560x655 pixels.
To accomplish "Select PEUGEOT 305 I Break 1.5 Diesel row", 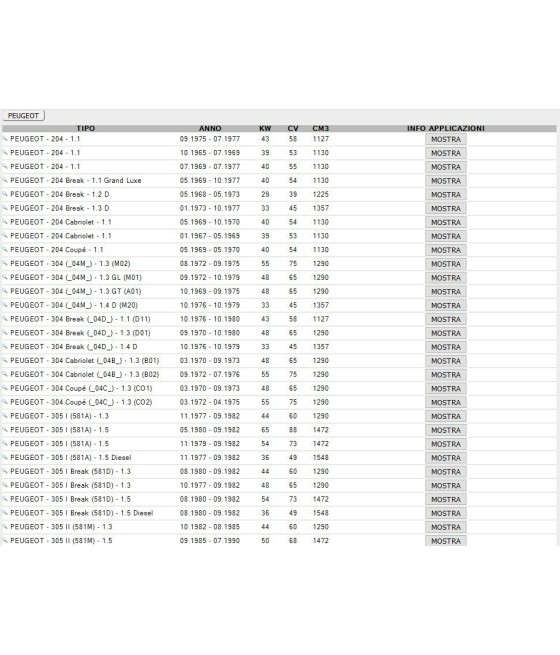I will [x=279, y=513].
